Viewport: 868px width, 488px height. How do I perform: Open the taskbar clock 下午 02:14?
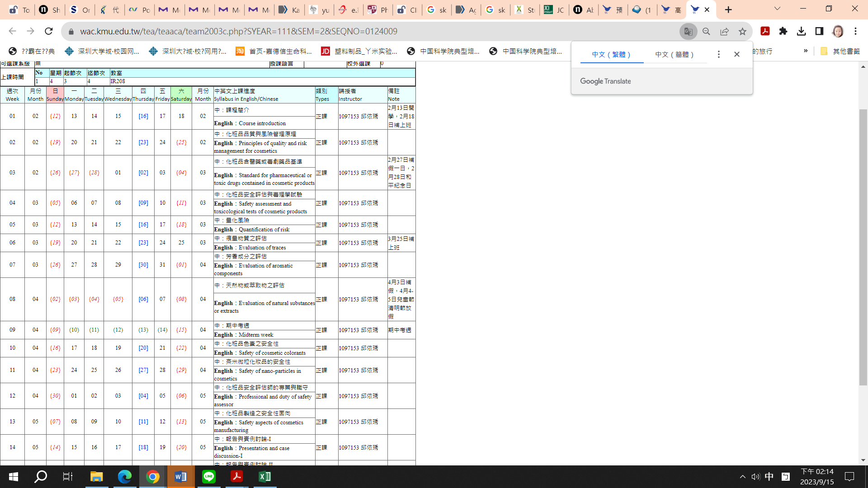[817, 477]
